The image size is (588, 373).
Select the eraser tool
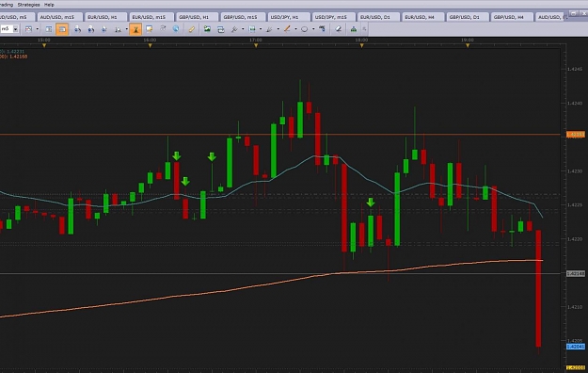tap(339, 29)
